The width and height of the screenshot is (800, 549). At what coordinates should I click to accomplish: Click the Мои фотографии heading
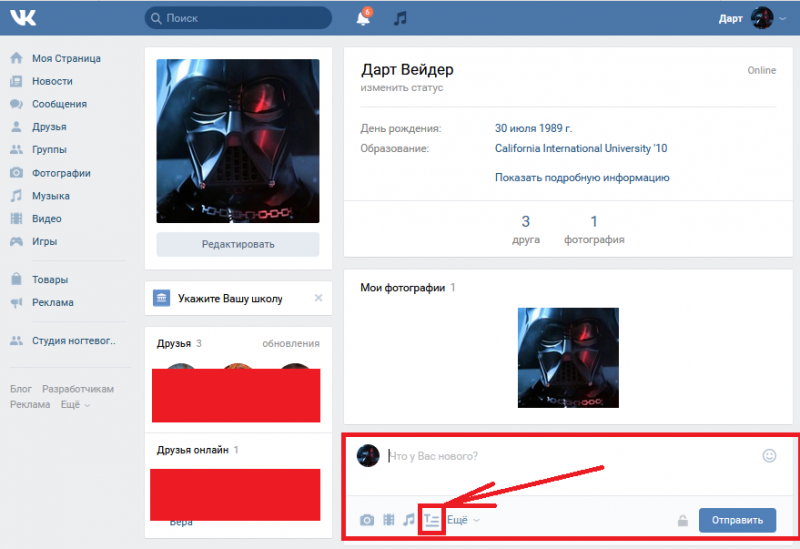pyautogui.click(x=403, y=288)
